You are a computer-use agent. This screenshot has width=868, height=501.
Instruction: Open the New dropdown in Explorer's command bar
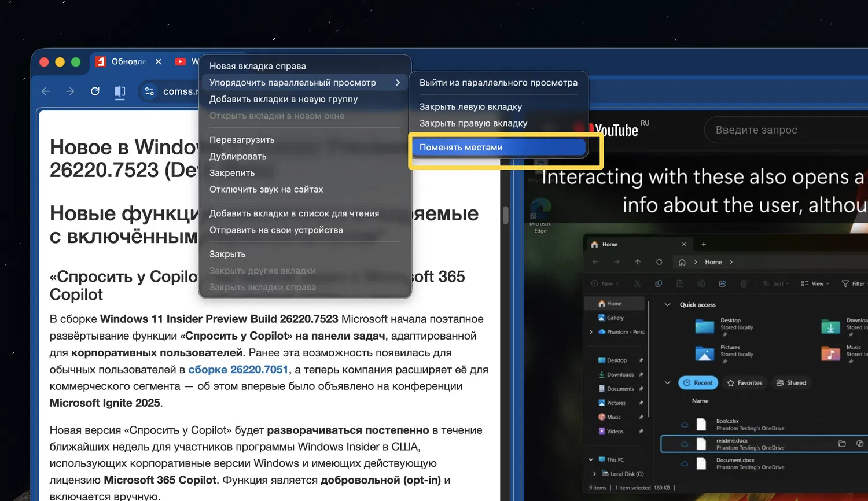pos(605,283)
